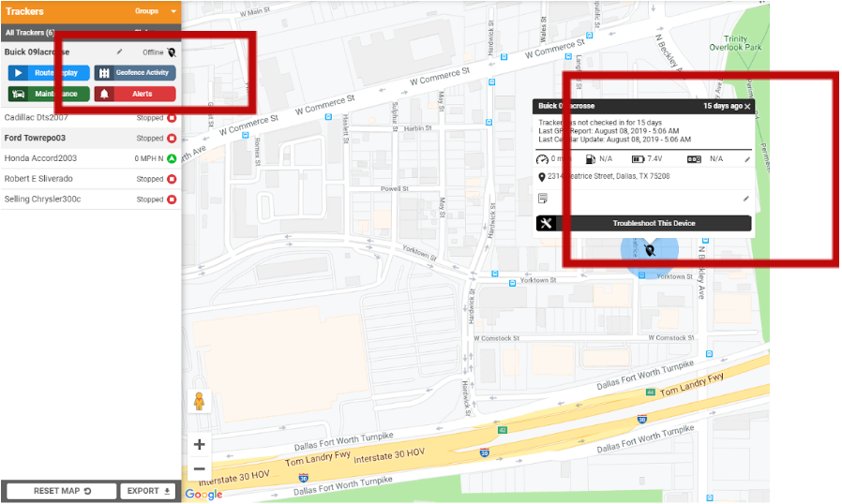The image size is (842, 504).
Task: Click red stopped icon for Robert E Sliverado
Action: pos(172,179)
